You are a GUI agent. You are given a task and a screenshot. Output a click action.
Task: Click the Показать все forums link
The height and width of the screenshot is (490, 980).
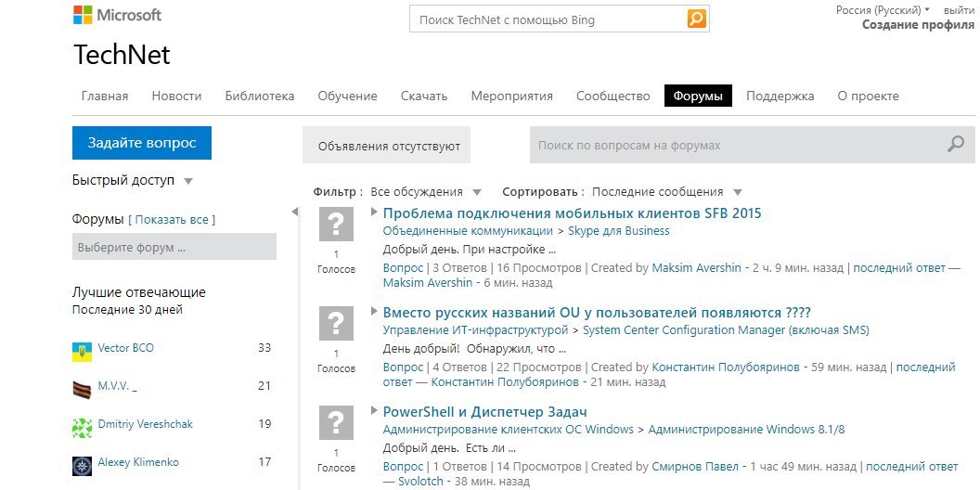pyautogui.click(x=172, y=220)
